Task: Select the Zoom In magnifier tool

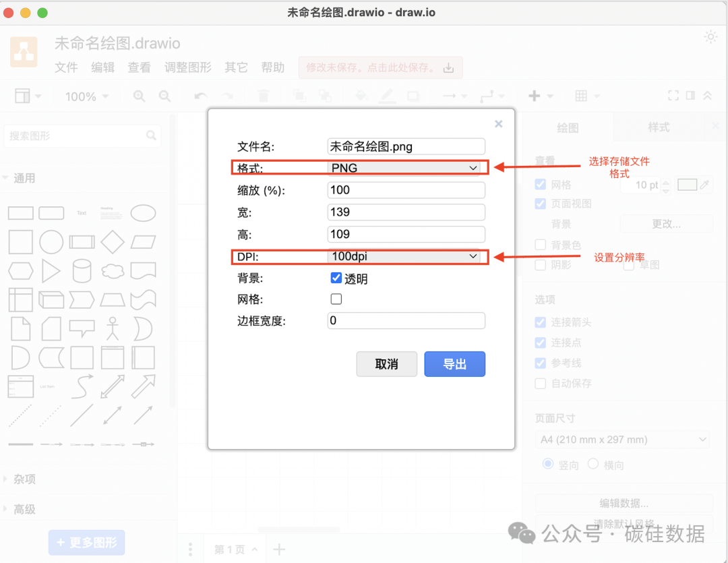Action: point(139,96)
